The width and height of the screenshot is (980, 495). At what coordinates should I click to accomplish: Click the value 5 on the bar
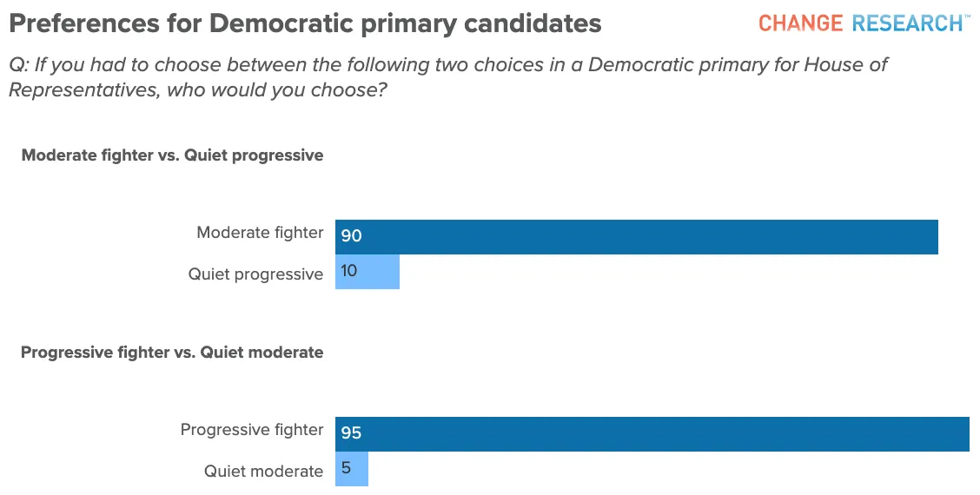[x=346, y=468]
